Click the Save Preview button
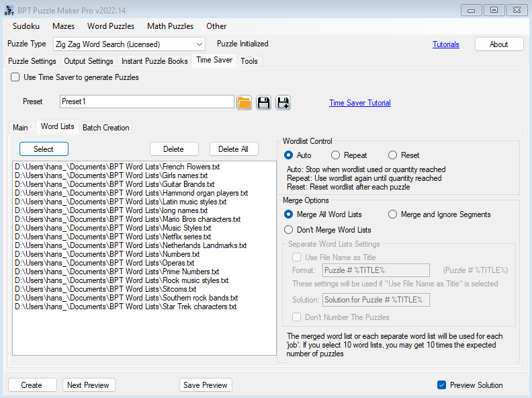 tap(206, 385)
